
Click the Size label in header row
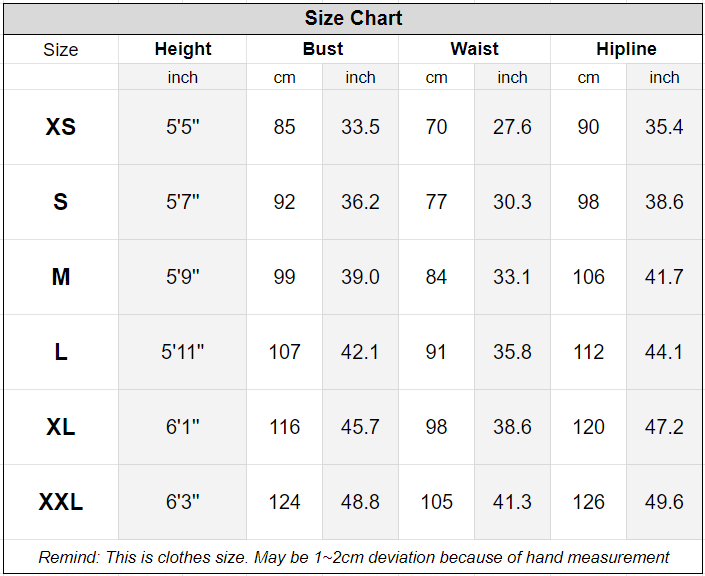click(x=61, y=49)
